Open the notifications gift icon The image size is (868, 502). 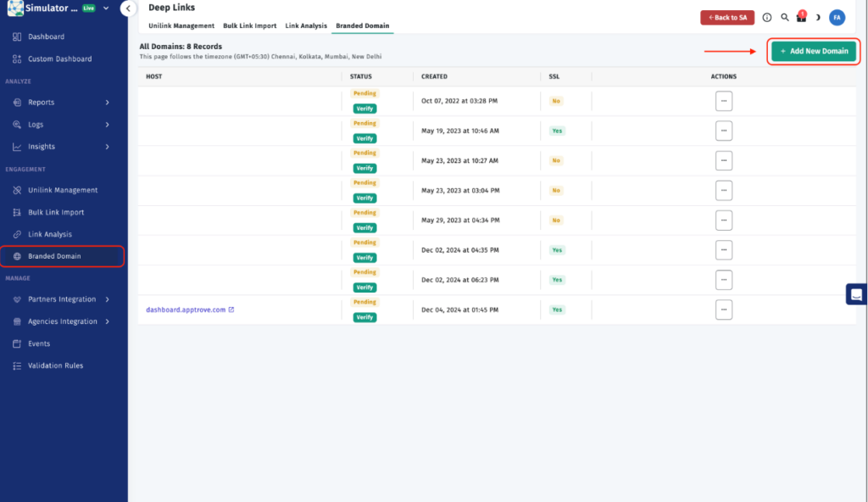(801, 17)
